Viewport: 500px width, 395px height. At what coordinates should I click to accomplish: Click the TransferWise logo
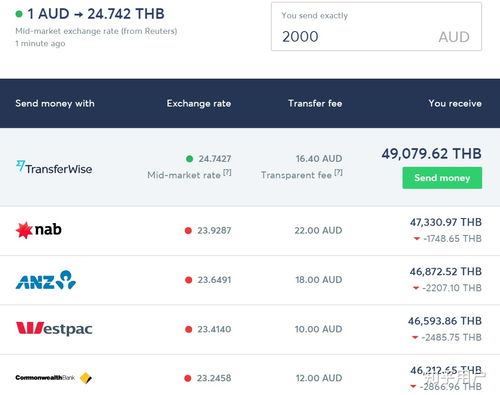tap(54, 168)
